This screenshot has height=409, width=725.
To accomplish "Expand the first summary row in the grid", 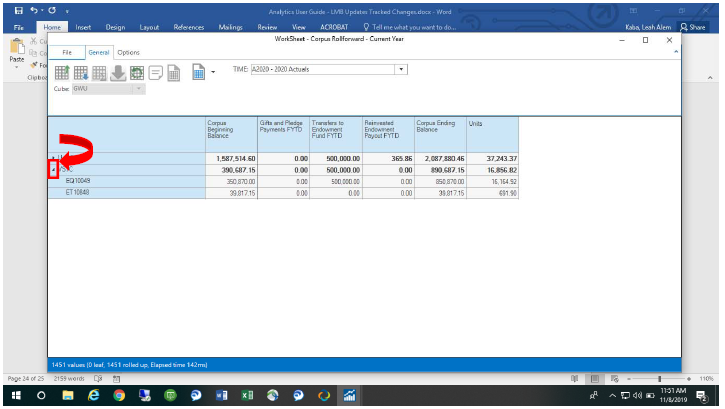I will (53, 158).
